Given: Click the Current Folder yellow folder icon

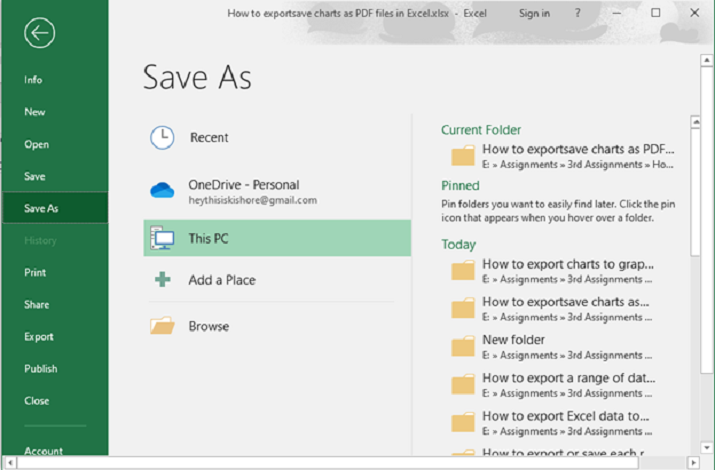Looking at the screenshot, I should [463, 155].
